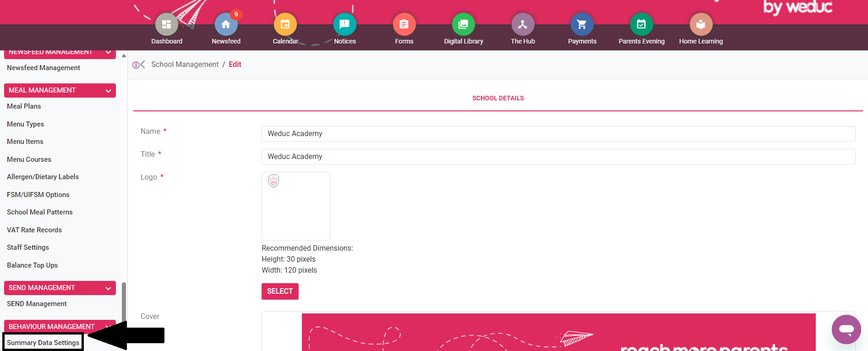Viewport: 868px width, 351px height.
Task: Click the school Name input field
Action: pos(558,134)
